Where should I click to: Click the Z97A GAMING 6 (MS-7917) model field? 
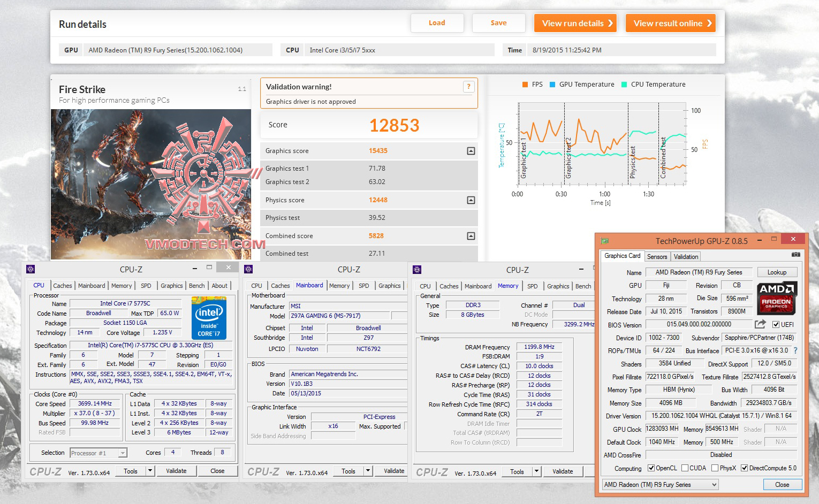(x=340, y=316)
